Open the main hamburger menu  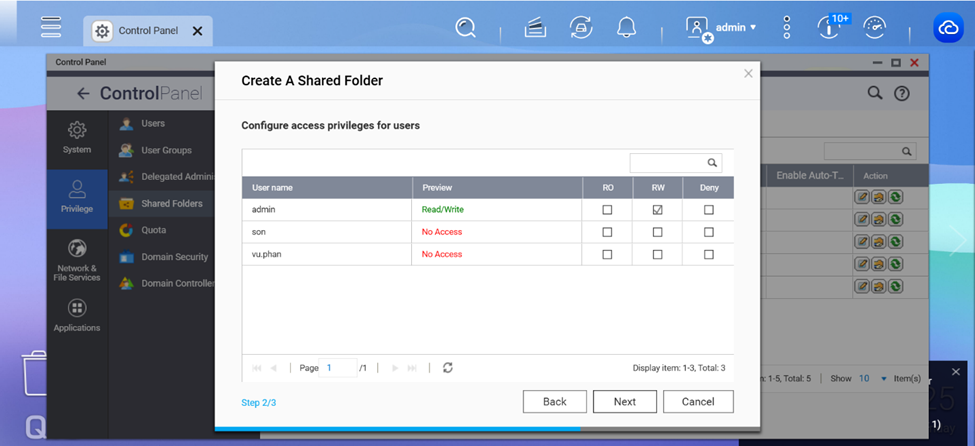click(x=51, y=28)
